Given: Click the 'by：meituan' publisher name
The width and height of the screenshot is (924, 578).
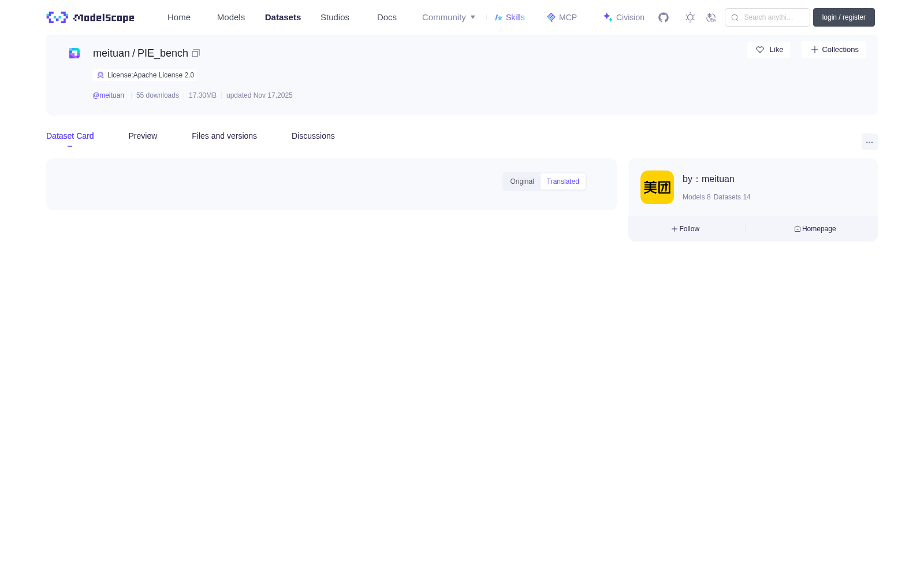Looking at the screenshot, I should tap(709, 179).
